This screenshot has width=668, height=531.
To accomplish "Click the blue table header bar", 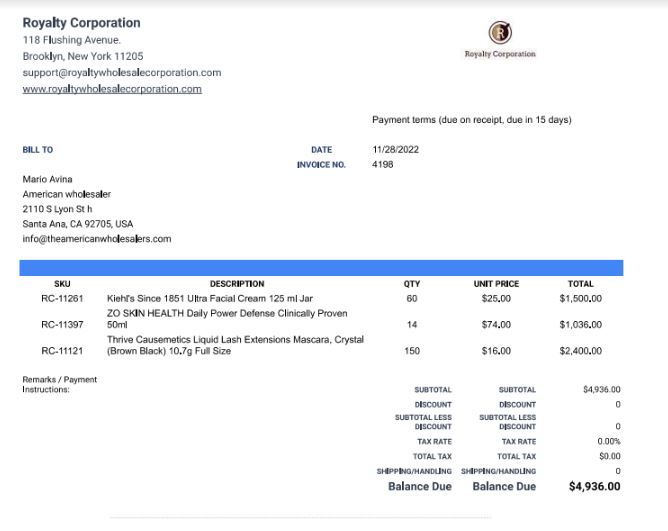I will (321, 268).
